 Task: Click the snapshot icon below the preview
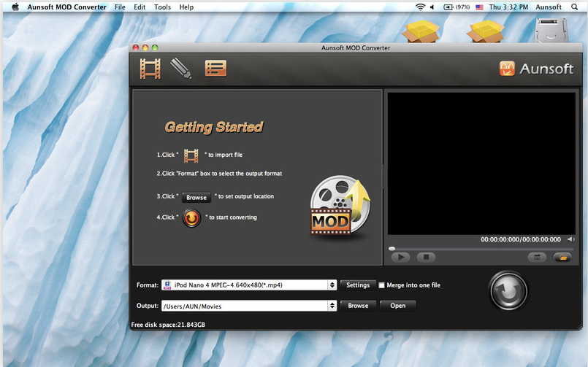536,257
